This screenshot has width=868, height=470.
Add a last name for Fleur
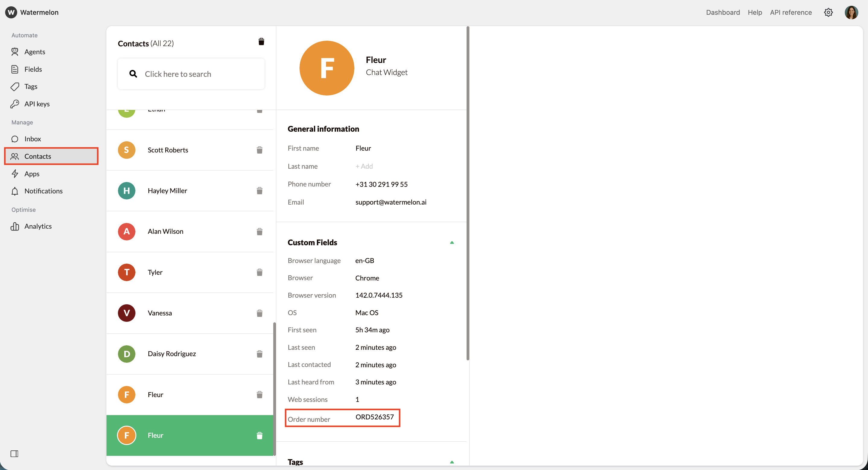(x=364, y=166)
